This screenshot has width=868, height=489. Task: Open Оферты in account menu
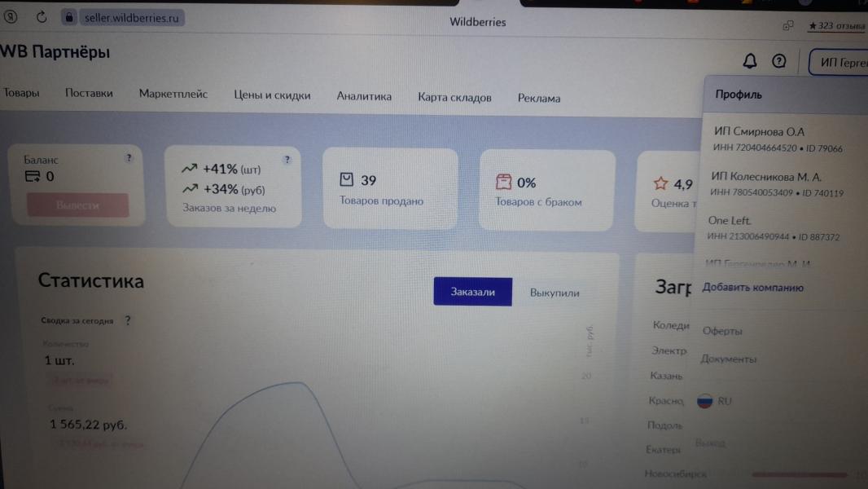click(722, 331)
